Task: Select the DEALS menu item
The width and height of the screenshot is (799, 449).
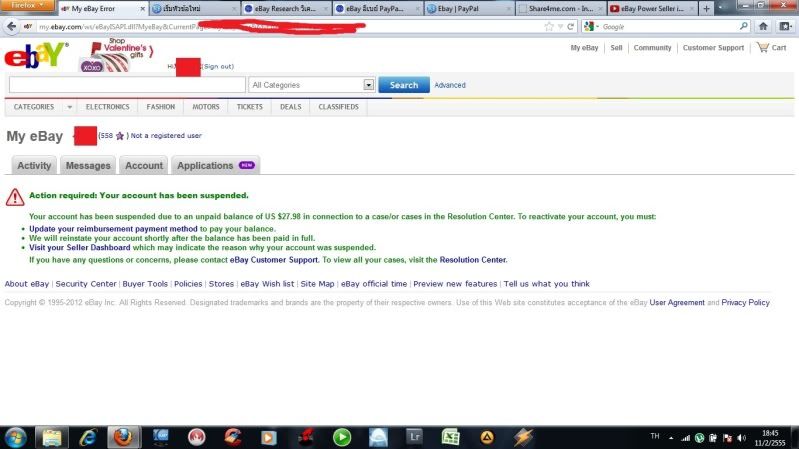Action: pos(290,107)
